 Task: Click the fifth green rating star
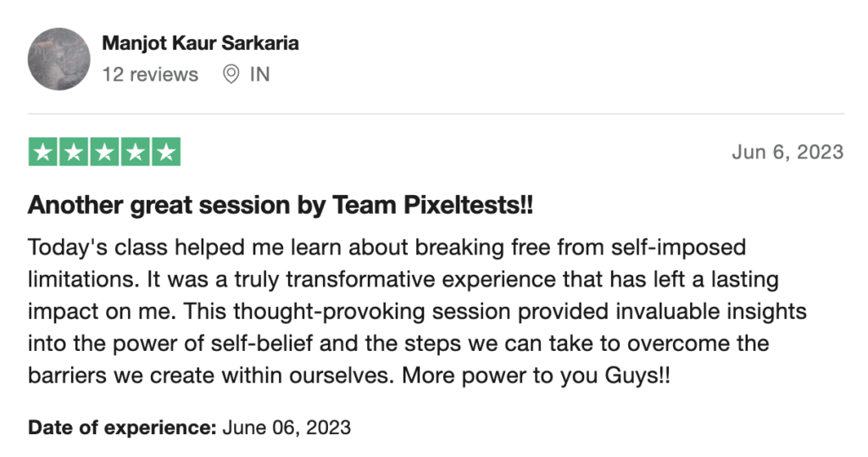pyautogui.click(x=166, y=152)
